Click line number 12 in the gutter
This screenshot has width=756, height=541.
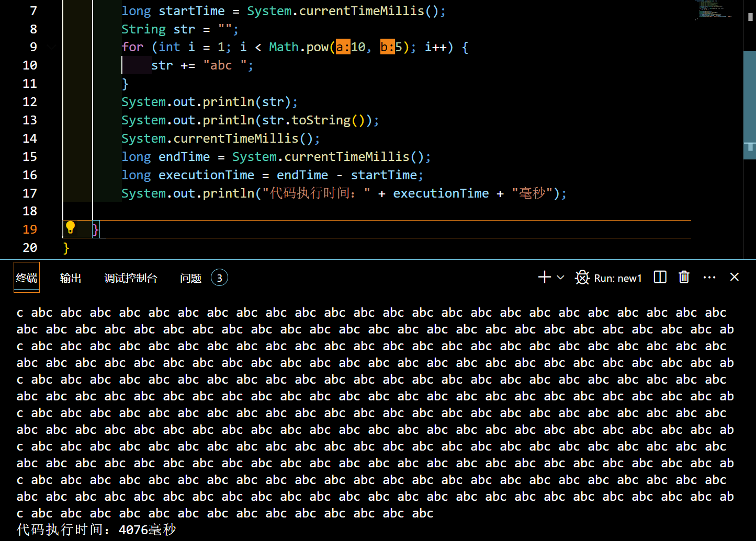(30, 102)
